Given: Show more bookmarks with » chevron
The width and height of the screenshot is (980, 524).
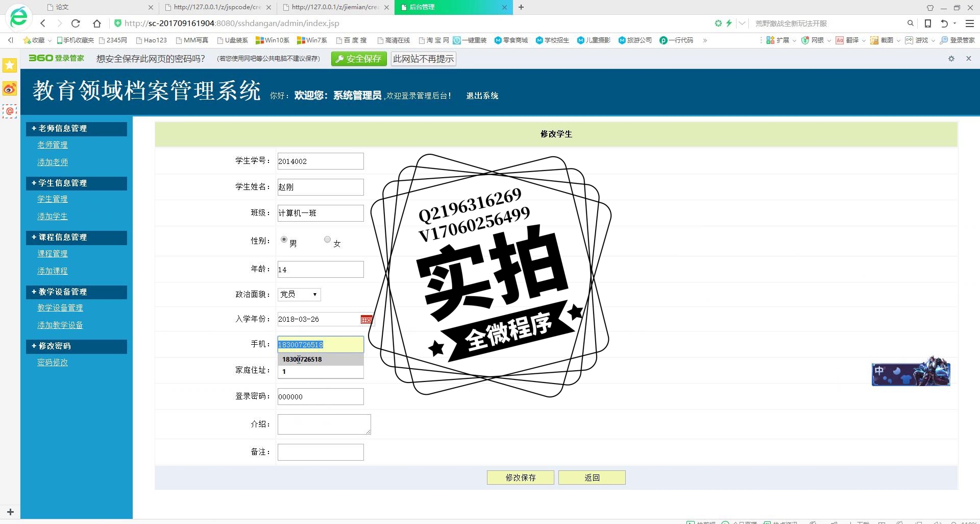Looking at the screenshot, I should click(705, 40).
